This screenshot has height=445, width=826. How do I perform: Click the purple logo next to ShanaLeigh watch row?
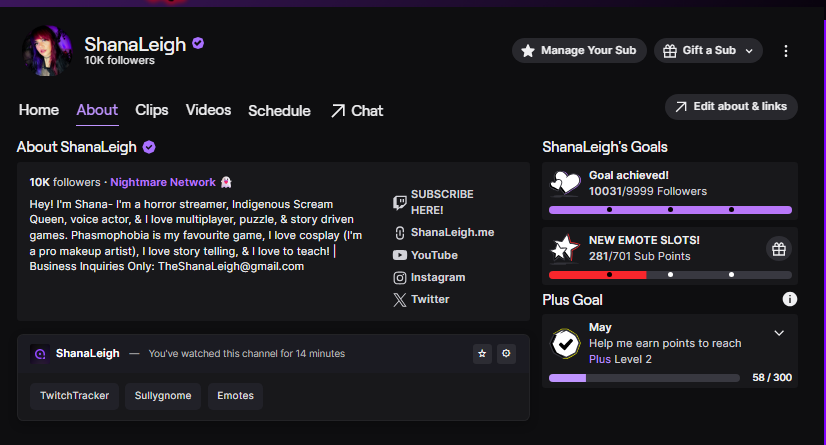(40, 354)
